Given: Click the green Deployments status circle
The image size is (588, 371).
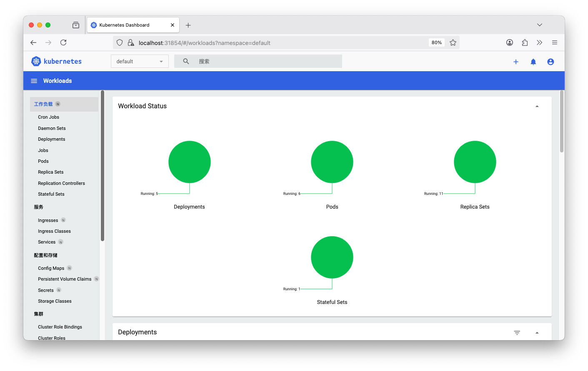Looking at the screenshot, I should tap(190, 162).
